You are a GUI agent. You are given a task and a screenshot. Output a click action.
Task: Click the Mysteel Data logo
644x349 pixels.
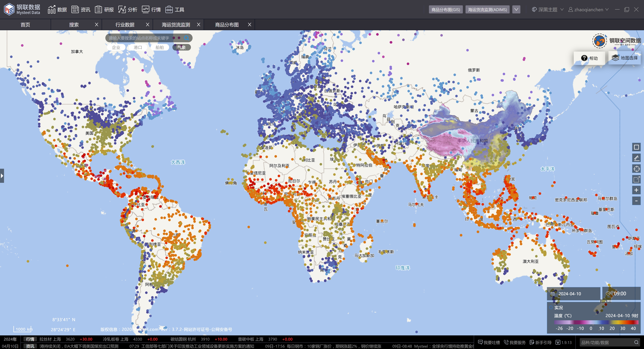coord(22,9)
